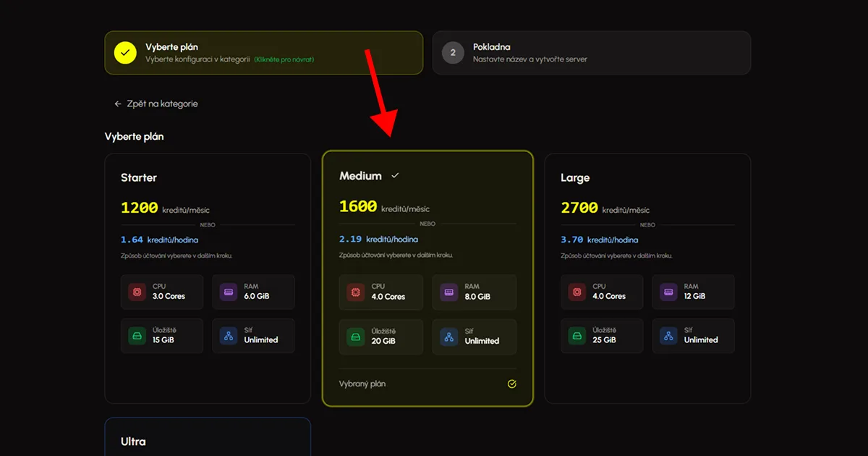Click the Úložiště 20 GiB icon in Medium plan
This screenshot has height=456, width=868.
(x=356, y=336)
